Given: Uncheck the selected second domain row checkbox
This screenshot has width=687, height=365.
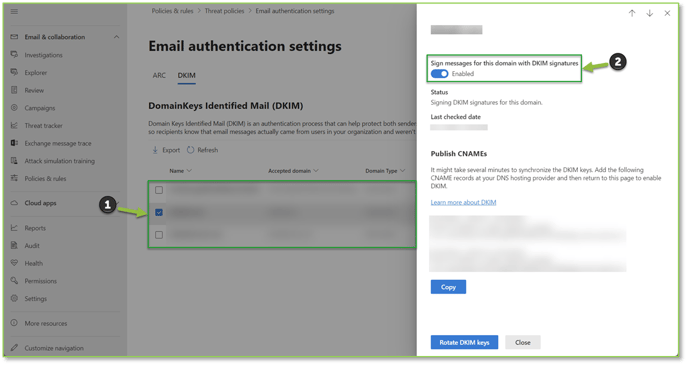Looking at the screenshot, I should pyautogui.click(x=159, y=213).
